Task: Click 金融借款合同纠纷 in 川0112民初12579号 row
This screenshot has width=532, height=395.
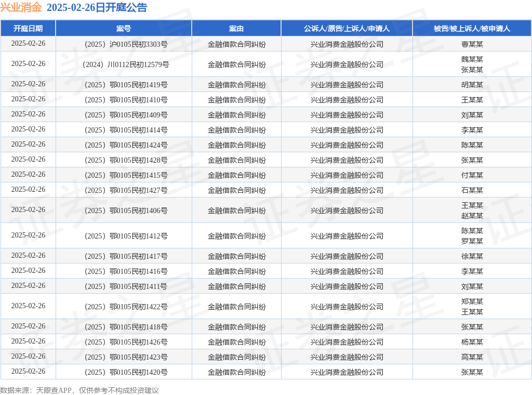Action: pos(236,64)
